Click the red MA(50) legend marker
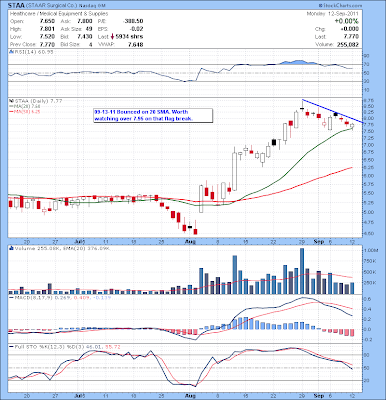386x400 pixels. click(x=11, y=111)
